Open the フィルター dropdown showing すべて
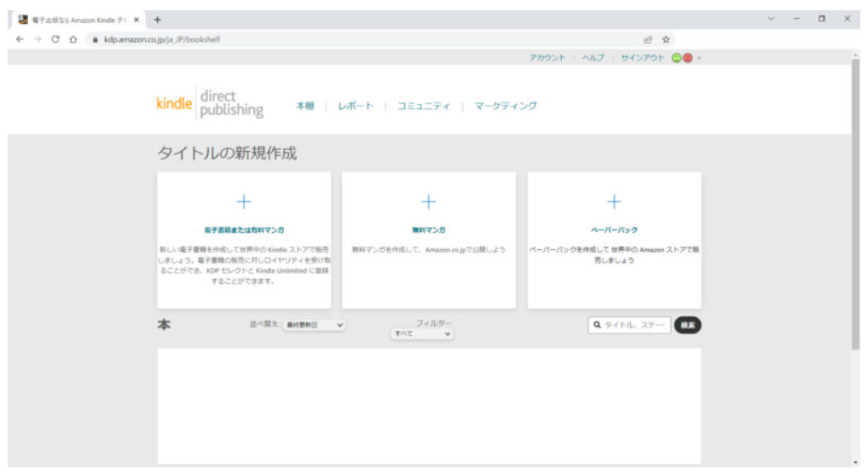 coord(422,333)
